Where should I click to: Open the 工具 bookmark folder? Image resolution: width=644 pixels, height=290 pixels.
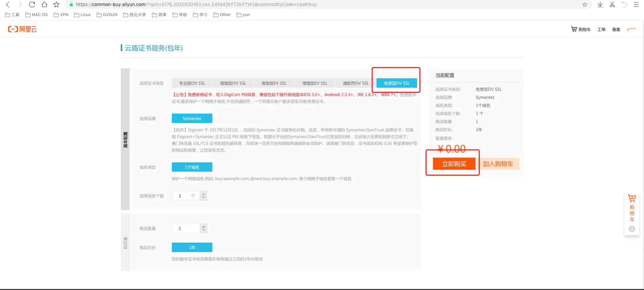tap(12, 15)
